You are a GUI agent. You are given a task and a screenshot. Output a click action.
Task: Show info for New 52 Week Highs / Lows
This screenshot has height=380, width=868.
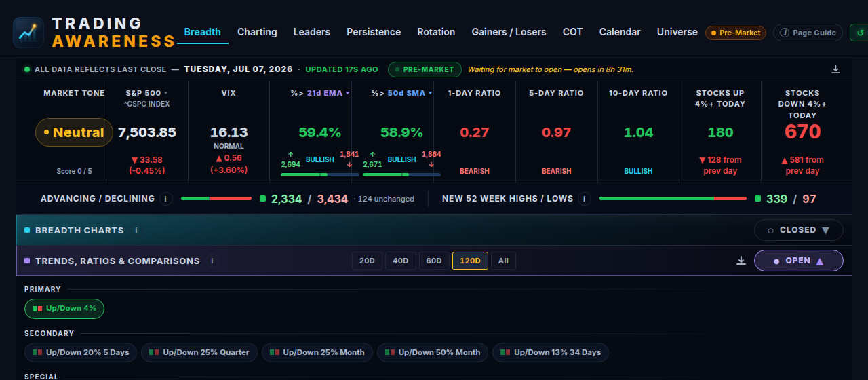585,199
